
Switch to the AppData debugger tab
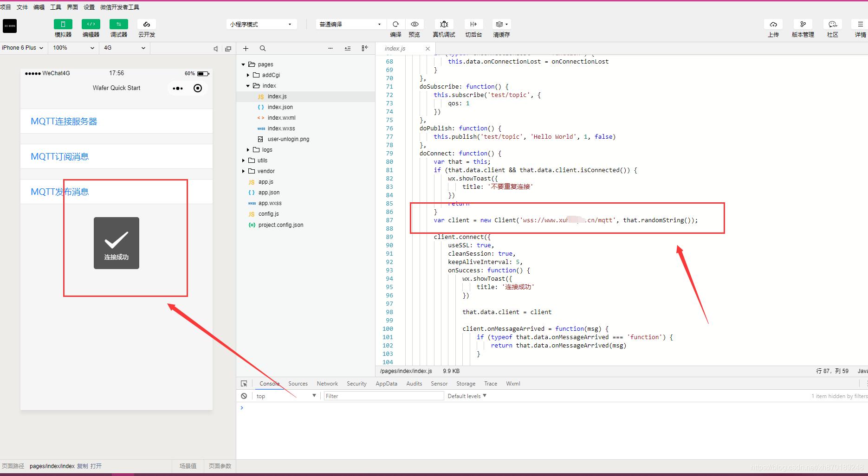(387, 384)
